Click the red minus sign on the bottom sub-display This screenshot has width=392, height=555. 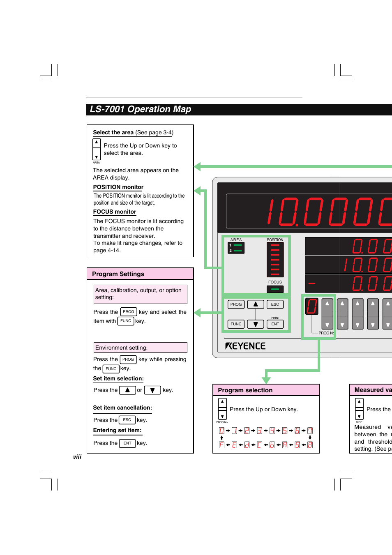pos(312,283)
